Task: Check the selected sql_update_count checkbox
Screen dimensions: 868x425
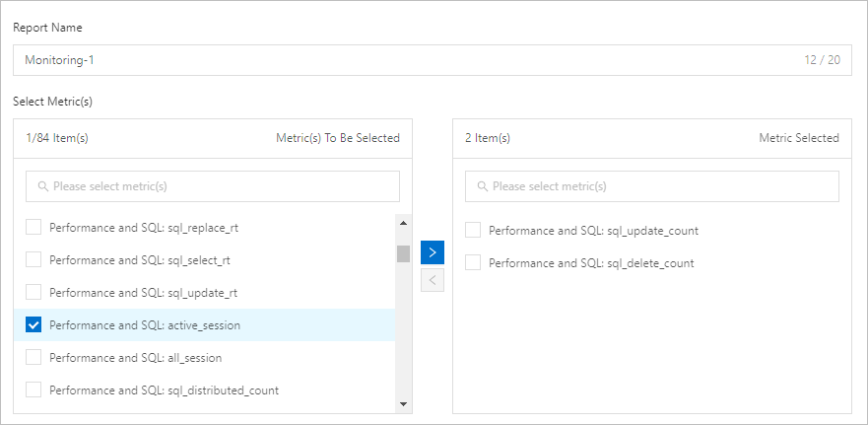Action: pos(473,231)
